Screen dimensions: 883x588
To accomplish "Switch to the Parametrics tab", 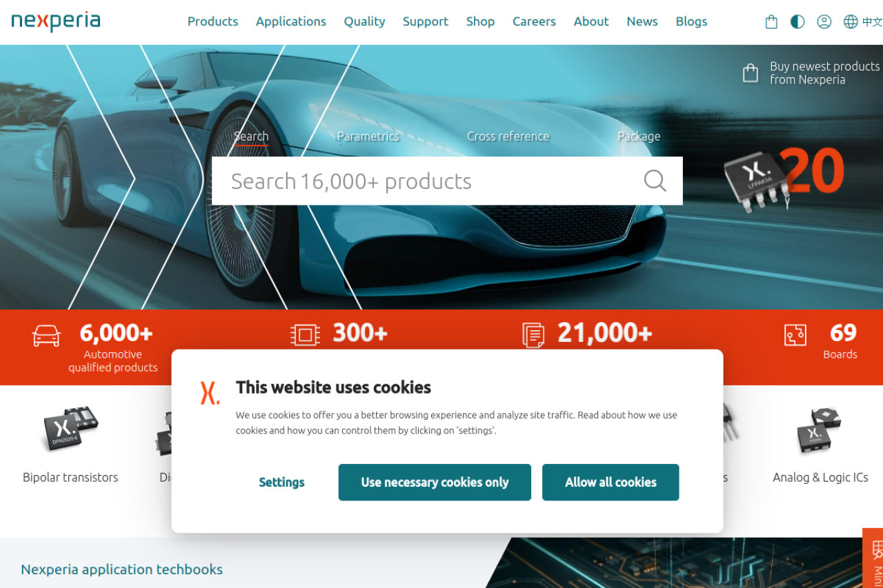I will click(x=368, y=136).
